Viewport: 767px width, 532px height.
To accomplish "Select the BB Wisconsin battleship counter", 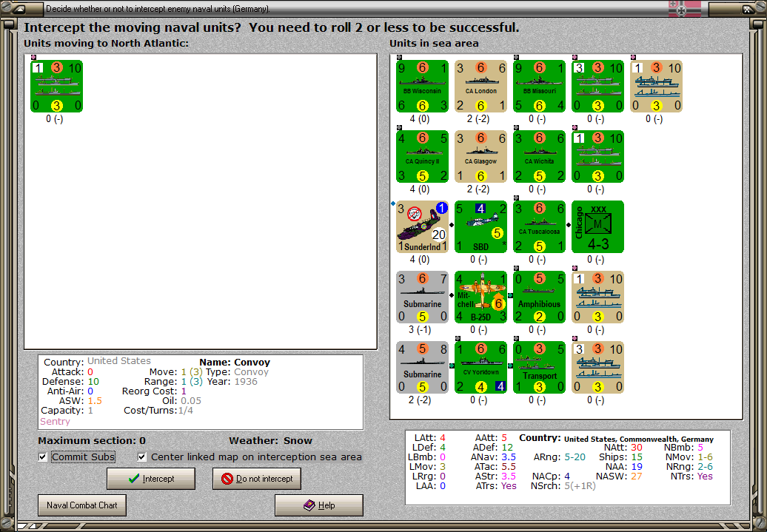I will point(422,86).
